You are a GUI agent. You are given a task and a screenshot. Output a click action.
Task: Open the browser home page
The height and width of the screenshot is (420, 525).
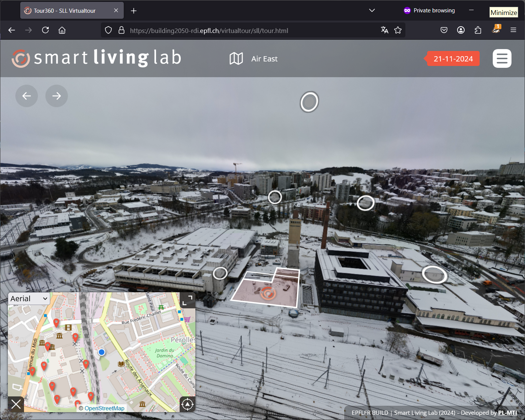(62, 30)
